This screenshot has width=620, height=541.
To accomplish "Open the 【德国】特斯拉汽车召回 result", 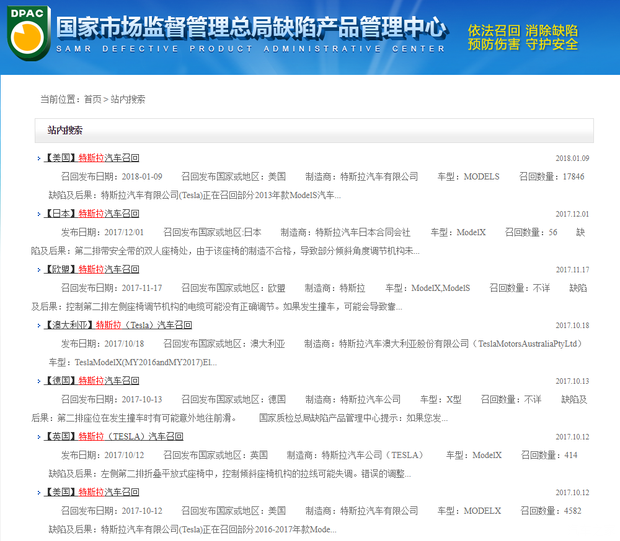I will click(92, 382).
